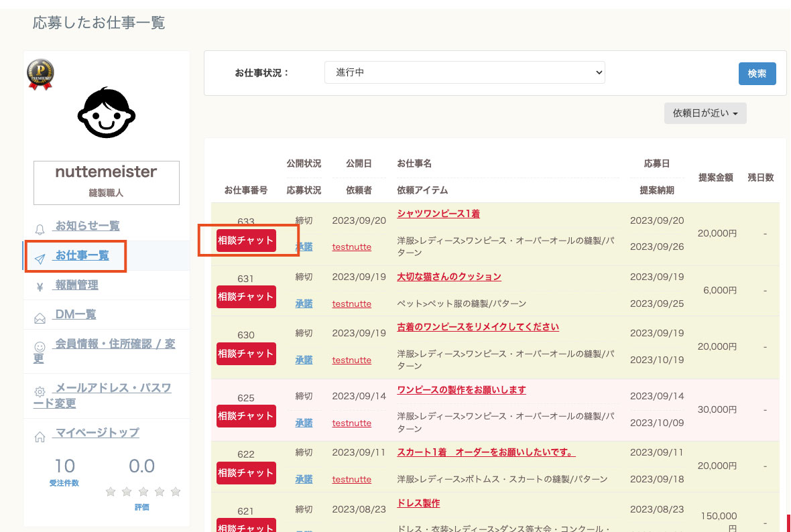Click the yen icon beside 報酬管理
791x532 pixels.
point(40,288)
